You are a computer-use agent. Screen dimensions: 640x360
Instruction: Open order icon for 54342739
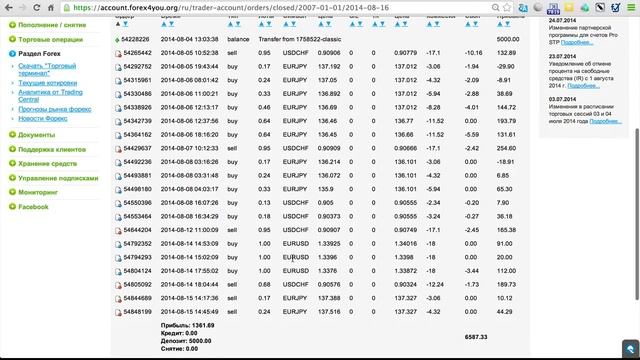pyautogui.click(x=118, y=122)
